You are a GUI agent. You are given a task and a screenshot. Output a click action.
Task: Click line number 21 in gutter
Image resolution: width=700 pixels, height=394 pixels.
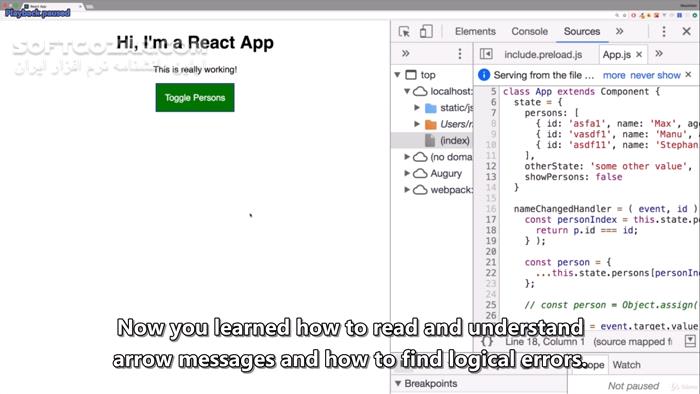491,262
